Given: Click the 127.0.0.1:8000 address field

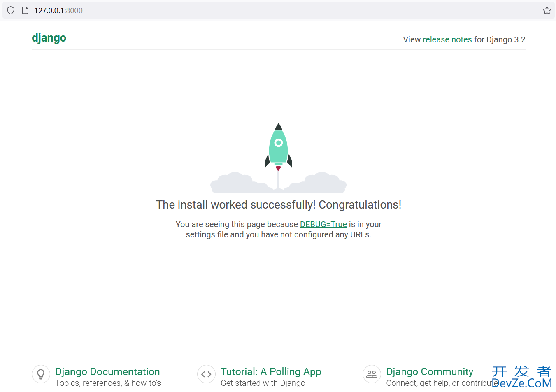Looking at the screenshot, I should 278,10.
